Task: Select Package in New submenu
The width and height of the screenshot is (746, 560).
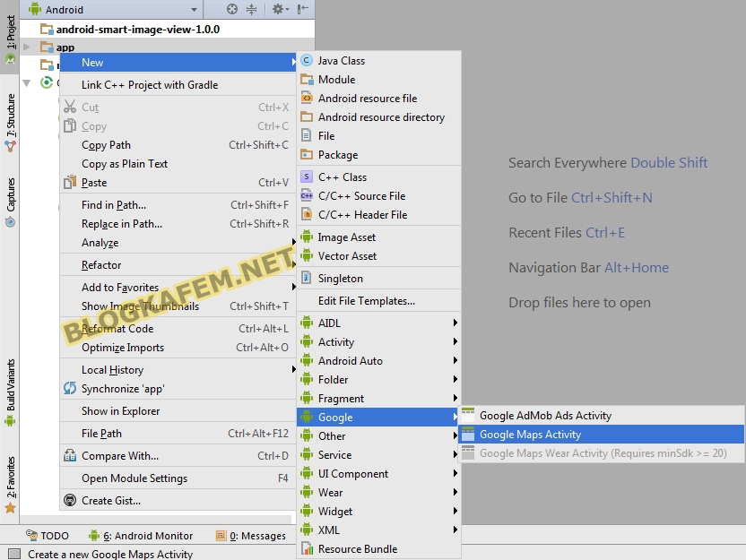Action: coord(378,155)
